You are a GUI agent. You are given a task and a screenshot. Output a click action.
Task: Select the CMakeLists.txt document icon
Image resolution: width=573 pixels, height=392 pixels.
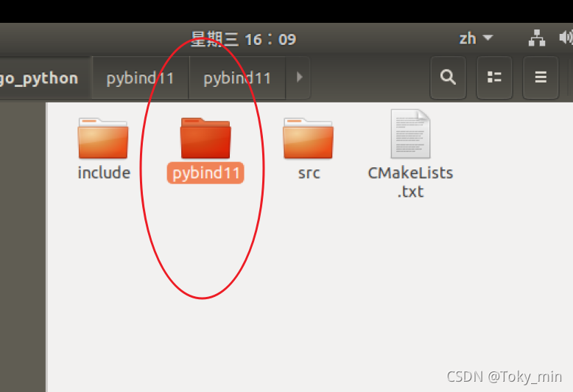click(410, 134)
